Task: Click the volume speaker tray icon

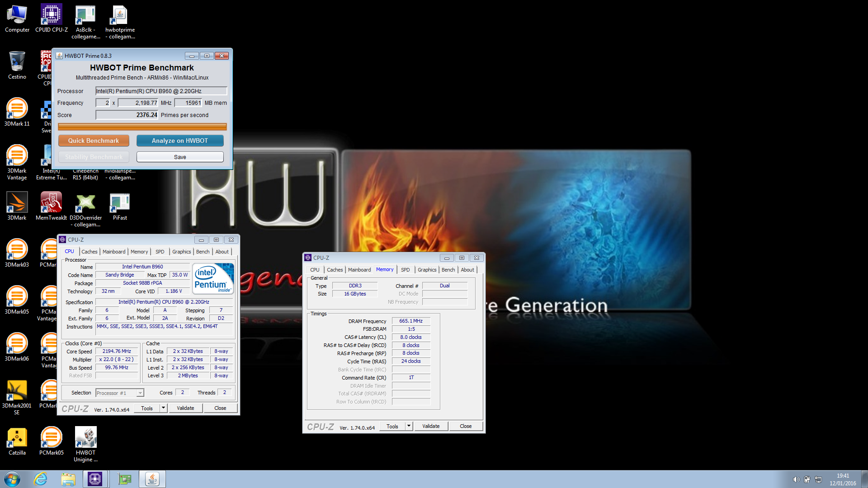Action: [x=796, y=479]
